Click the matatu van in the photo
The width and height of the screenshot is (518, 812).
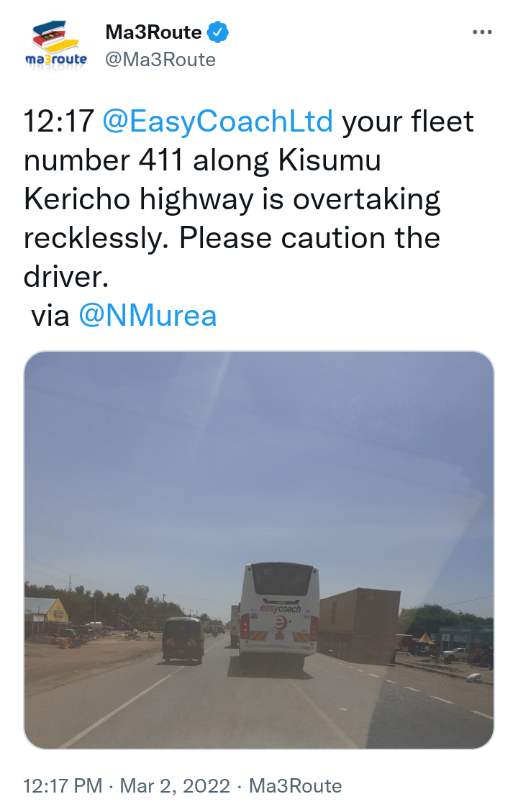point(183,639)
